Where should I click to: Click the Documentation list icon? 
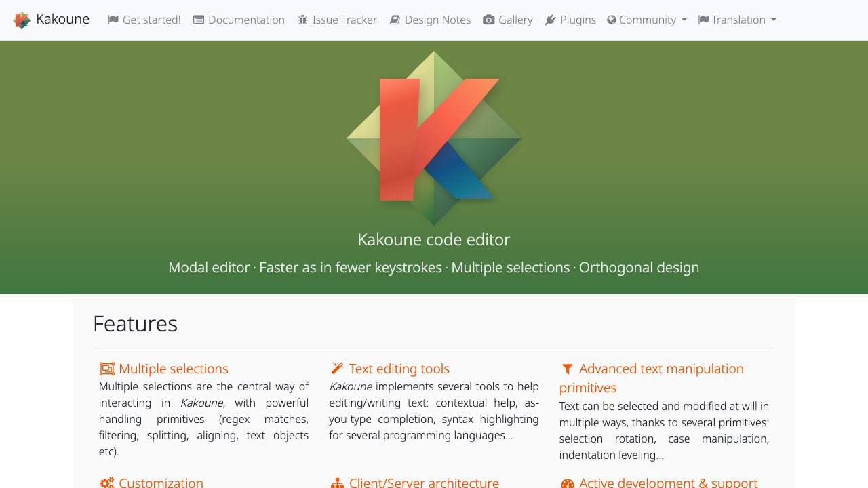(199, 20)
